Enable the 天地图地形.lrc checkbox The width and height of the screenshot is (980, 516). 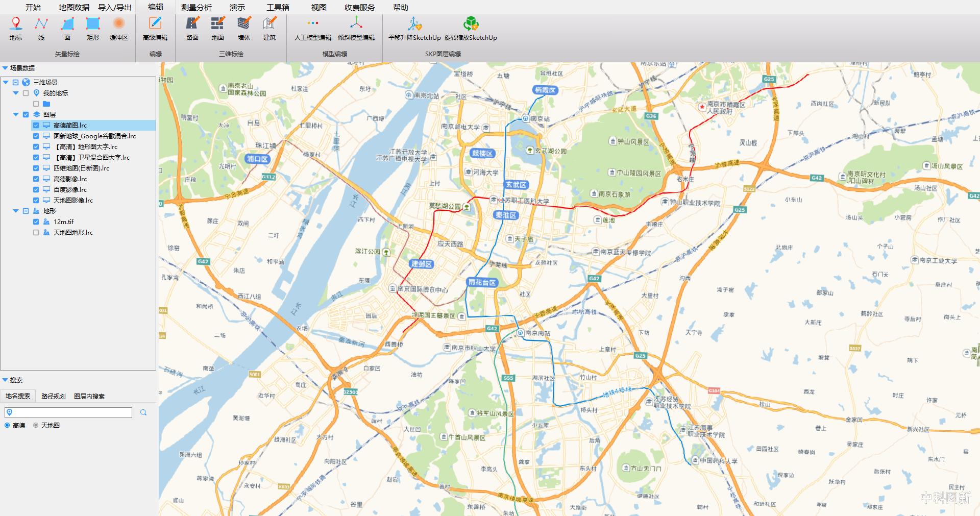(x=36, y=232)
